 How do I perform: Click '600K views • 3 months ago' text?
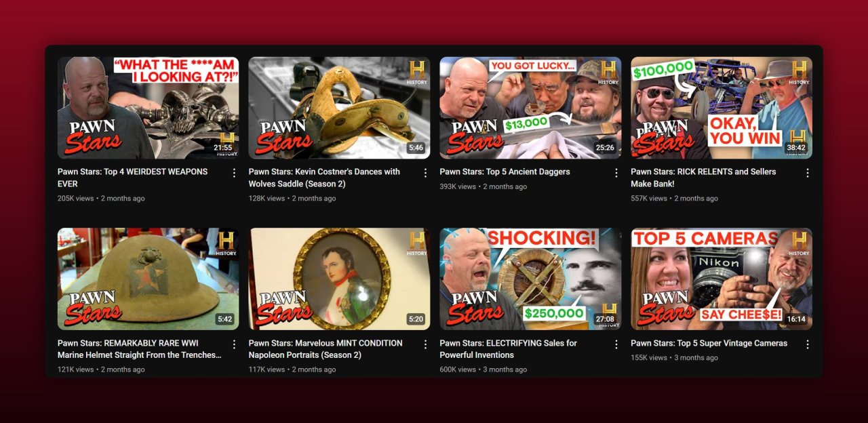coord(484,369)
